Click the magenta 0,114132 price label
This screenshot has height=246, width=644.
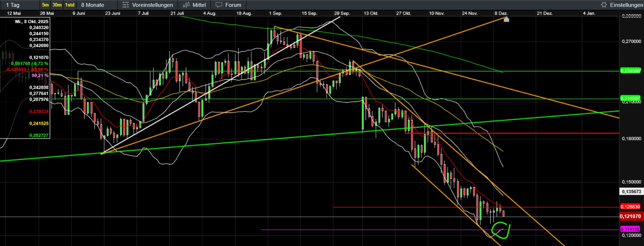pyautogui.click(x=630, y=229)
